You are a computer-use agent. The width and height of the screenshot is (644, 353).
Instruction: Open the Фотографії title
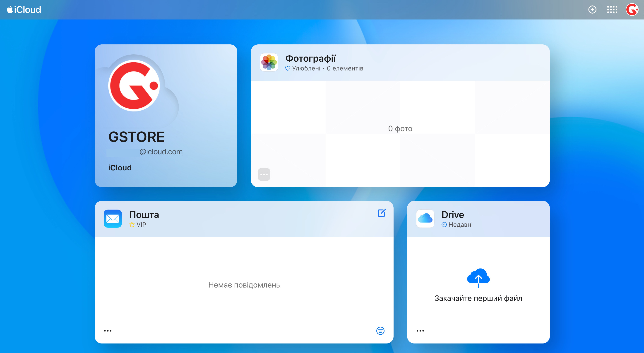310,58
